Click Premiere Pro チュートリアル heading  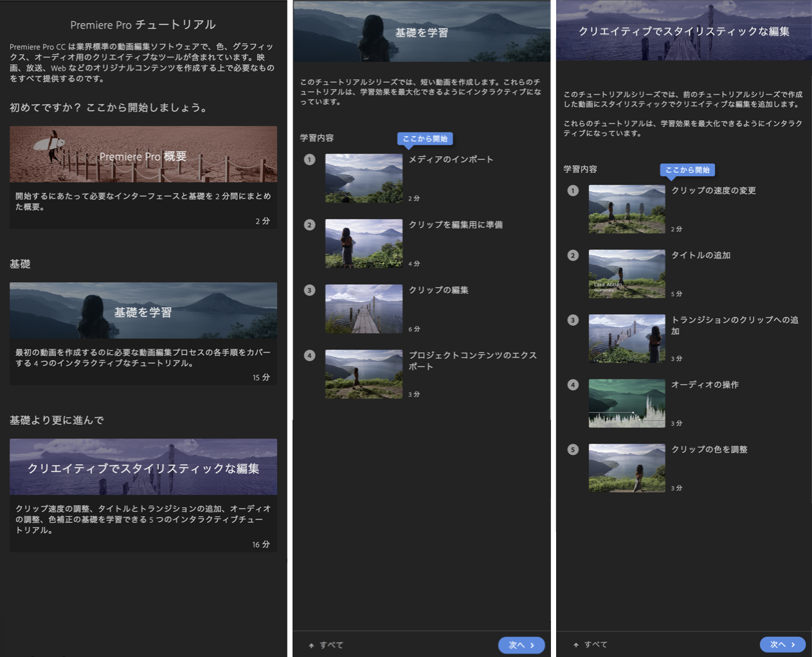(143, 25)
